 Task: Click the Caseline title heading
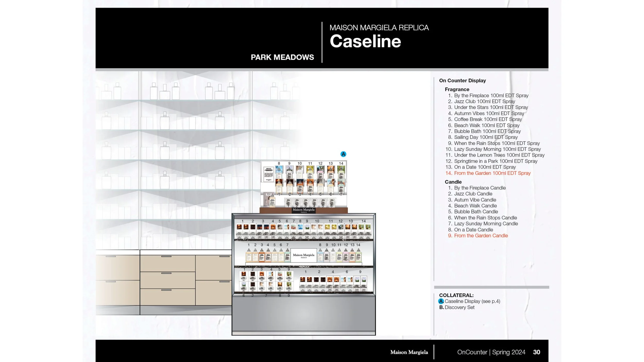365,41
